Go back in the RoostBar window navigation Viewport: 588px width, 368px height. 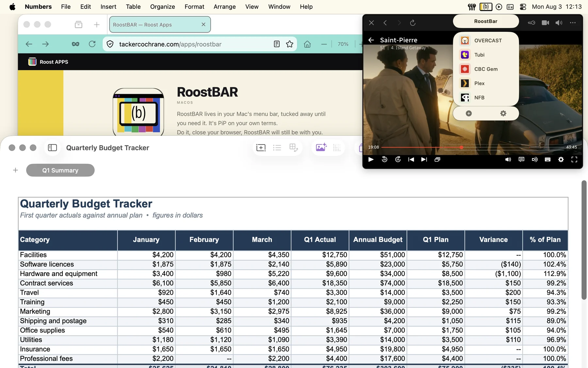point(385,23)
